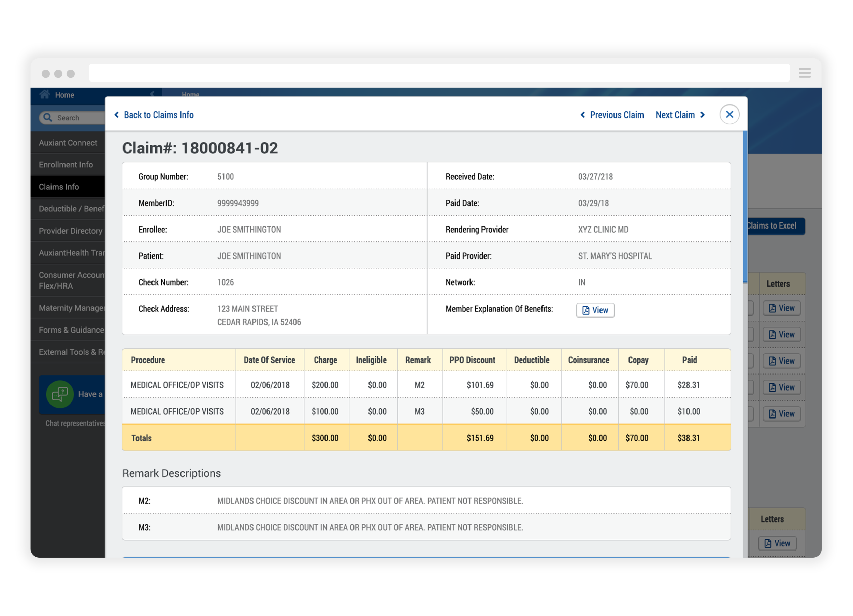This screenshot has width=853, height=616.
Task: Select Claims Info in the sidebar
Action: tap(59, 187)
